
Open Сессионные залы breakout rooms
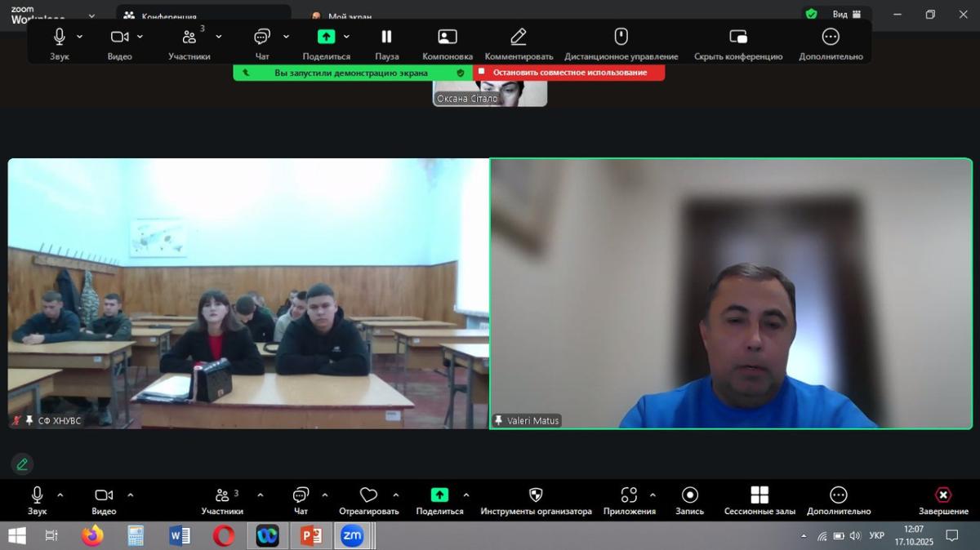(x=759, y=500)
